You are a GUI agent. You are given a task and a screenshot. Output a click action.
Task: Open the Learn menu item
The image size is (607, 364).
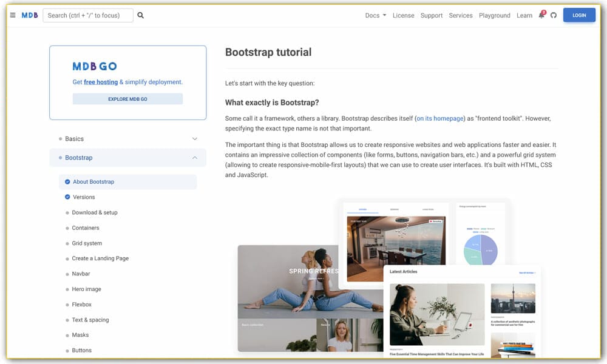point(524,16)
